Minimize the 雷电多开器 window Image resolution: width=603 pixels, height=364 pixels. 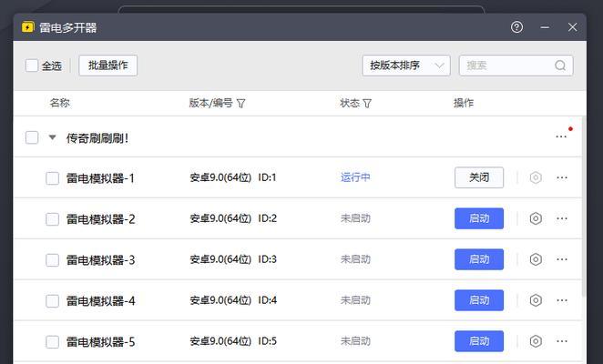pos(545,27)
